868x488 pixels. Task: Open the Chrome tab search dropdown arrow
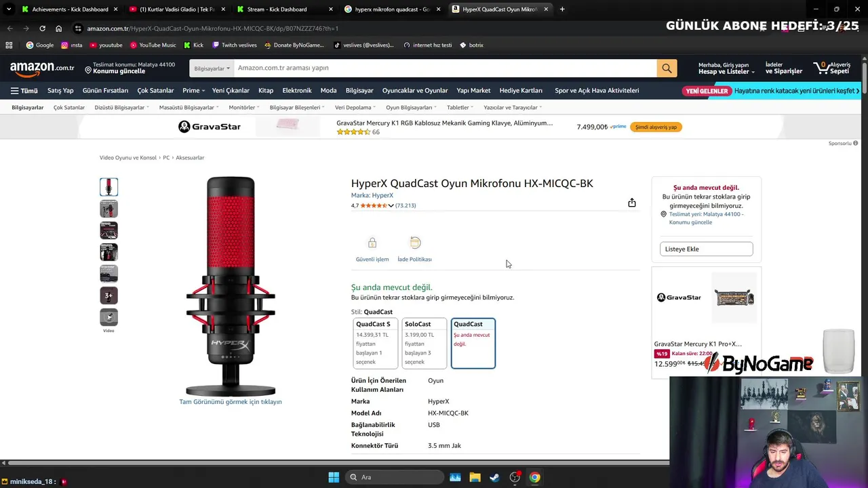pos(9,9)
